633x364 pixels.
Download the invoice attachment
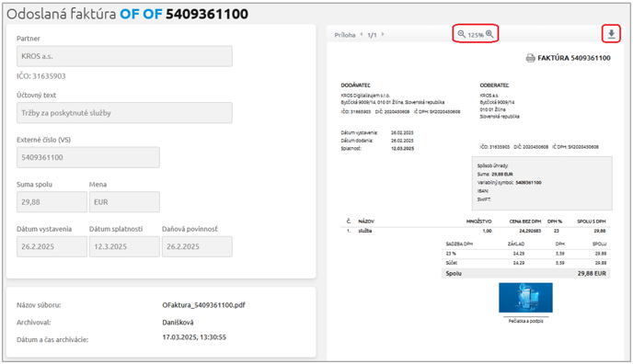click(x=611, y=34)
